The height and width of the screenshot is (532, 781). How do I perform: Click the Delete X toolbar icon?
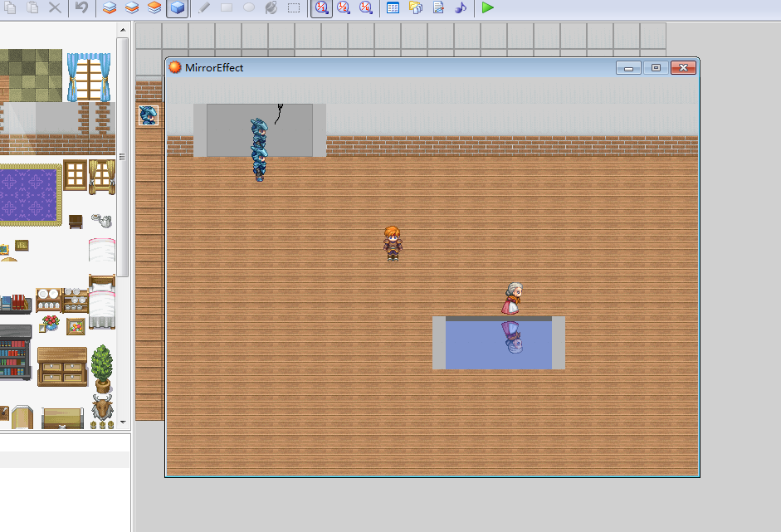(x=55, y=7)
